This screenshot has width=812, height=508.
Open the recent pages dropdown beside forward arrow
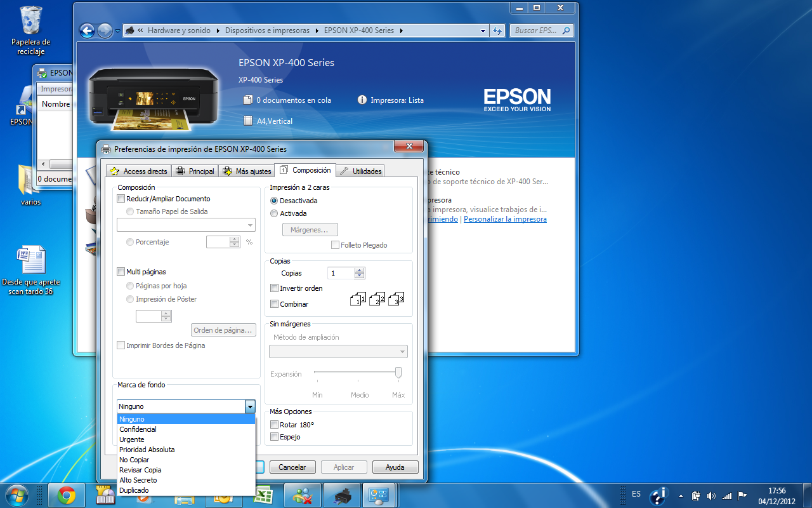click(x=117, y=31)
